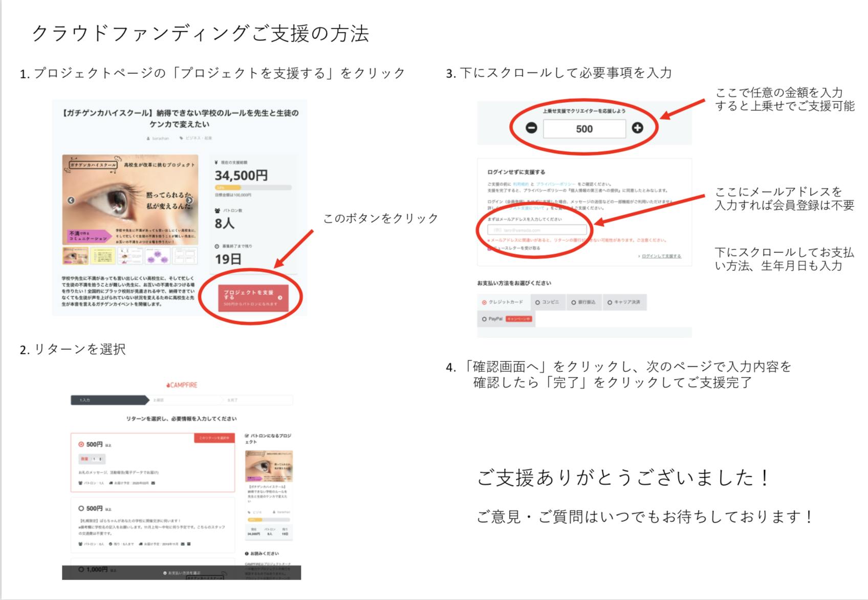The image size is (868, 600).
Task: Click the minus icon beside the 500 amount
Action: point(531,128)
